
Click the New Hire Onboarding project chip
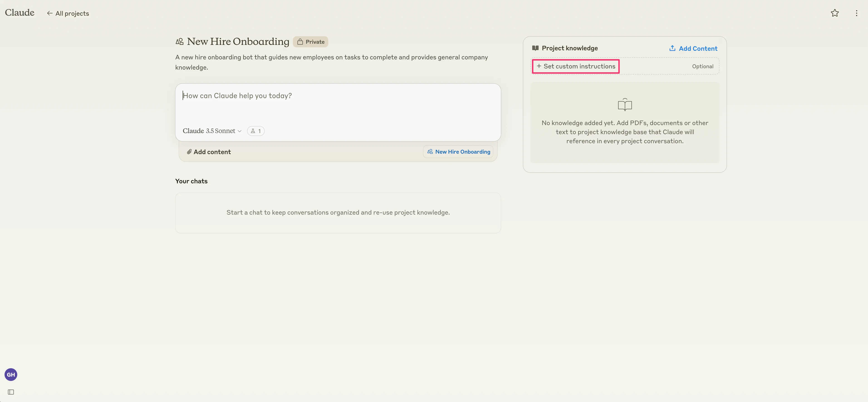click(458, 152)
